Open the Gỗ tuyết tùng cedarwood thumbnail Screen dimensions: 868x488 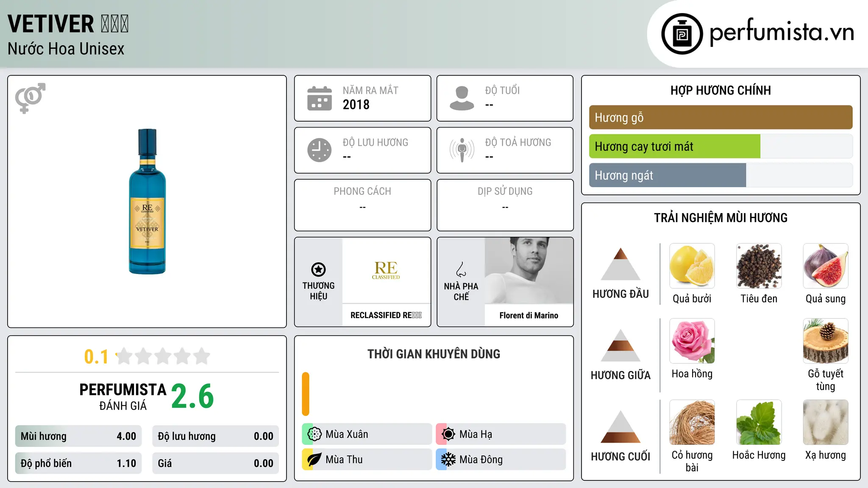(826, 341)
